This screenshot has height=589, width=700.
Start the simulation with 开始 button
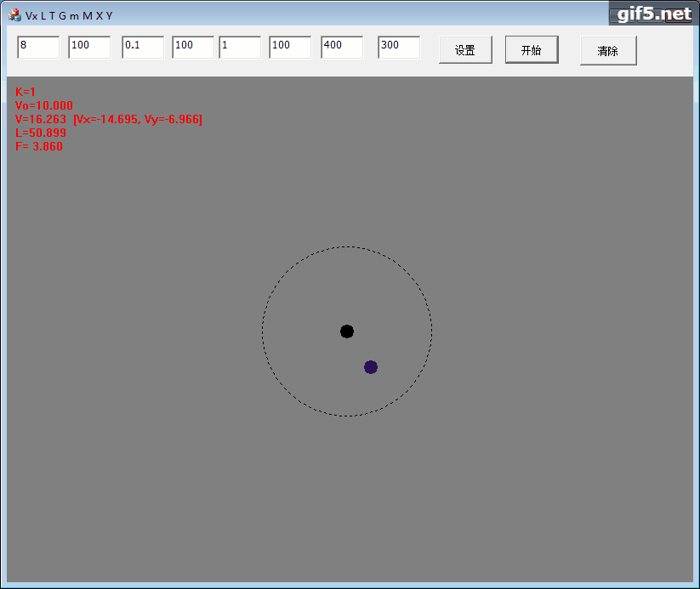(532, 49)
